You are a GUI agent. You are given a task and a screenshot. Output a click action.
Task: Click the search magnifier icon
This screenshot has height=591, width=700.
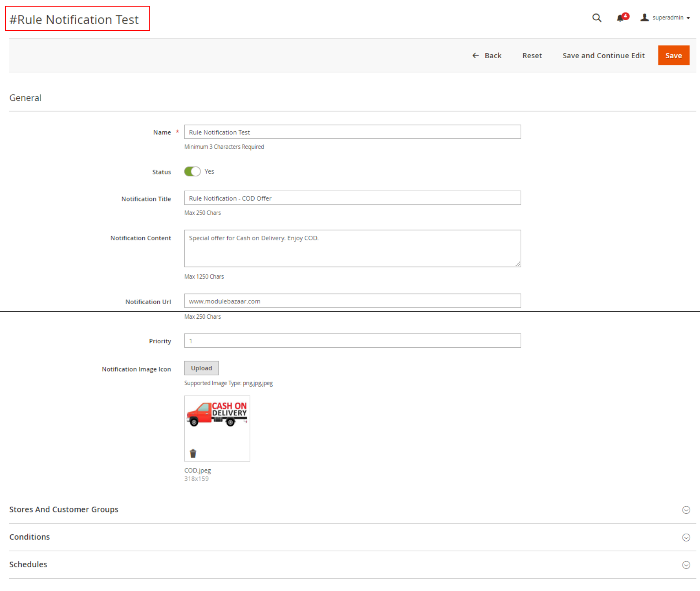point(596,18)
